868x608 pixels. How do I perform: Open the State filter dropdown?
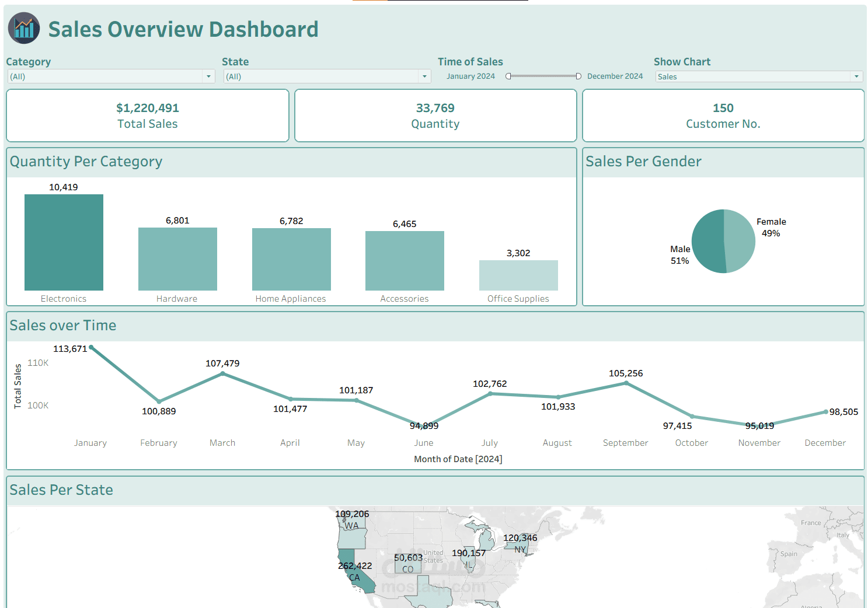point(424,76)
